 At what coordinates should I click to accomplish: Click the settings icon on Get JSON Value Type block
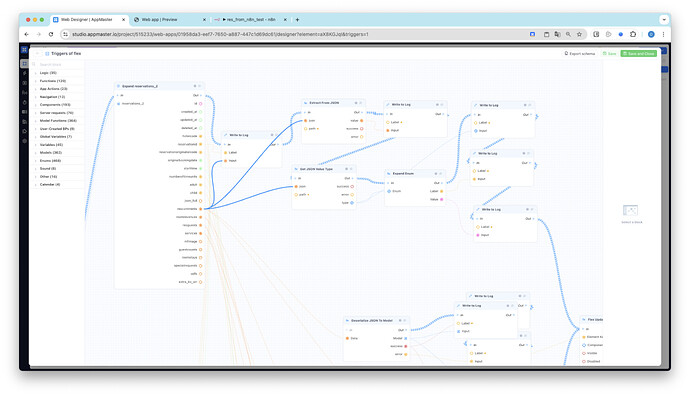coord(346,169)
